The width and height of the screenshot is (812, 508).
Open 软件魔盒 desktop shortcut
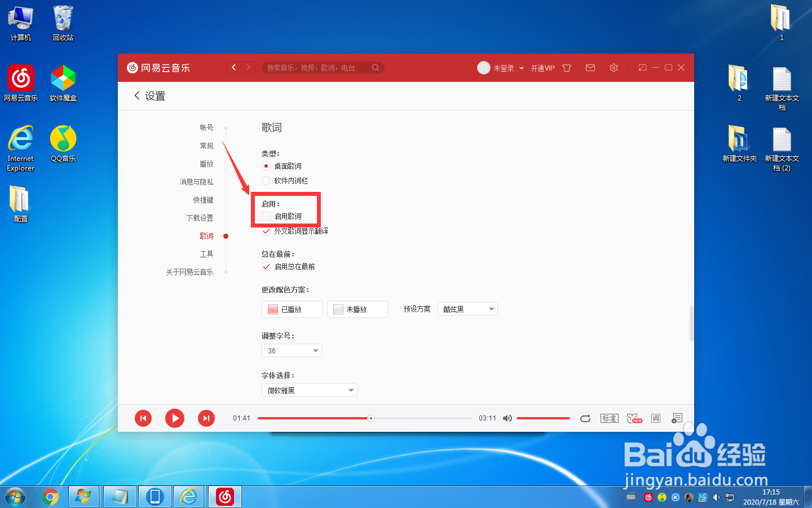point(63,83)
